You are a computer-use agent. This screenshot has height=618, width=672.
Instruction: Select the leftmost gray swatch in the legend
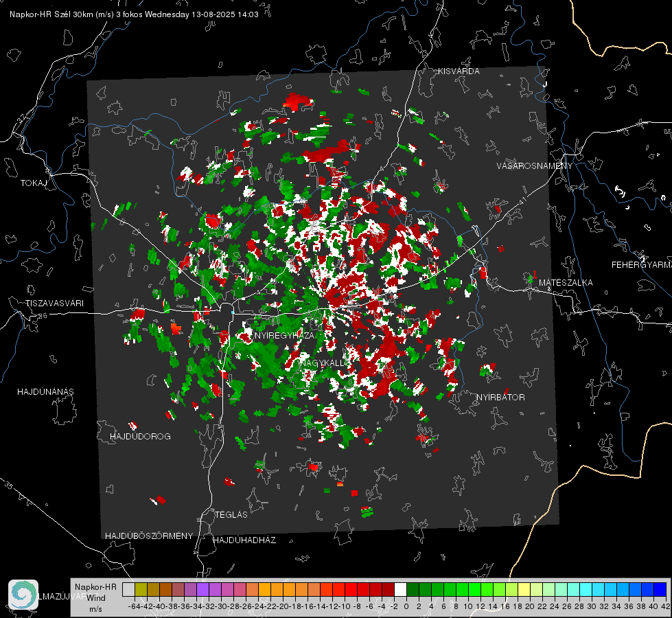[128, 590]
